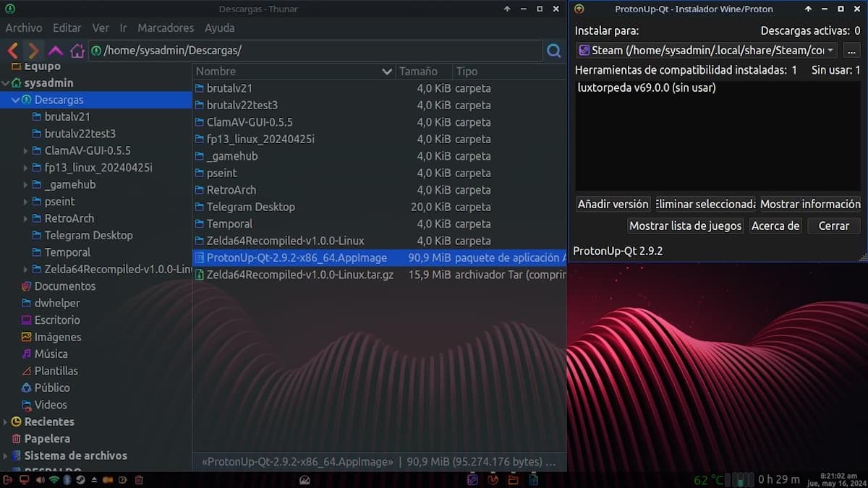Expand the RetroArch folder in sidebar
The height and width of the screenshot is (488, 868).
coord(26,218)
